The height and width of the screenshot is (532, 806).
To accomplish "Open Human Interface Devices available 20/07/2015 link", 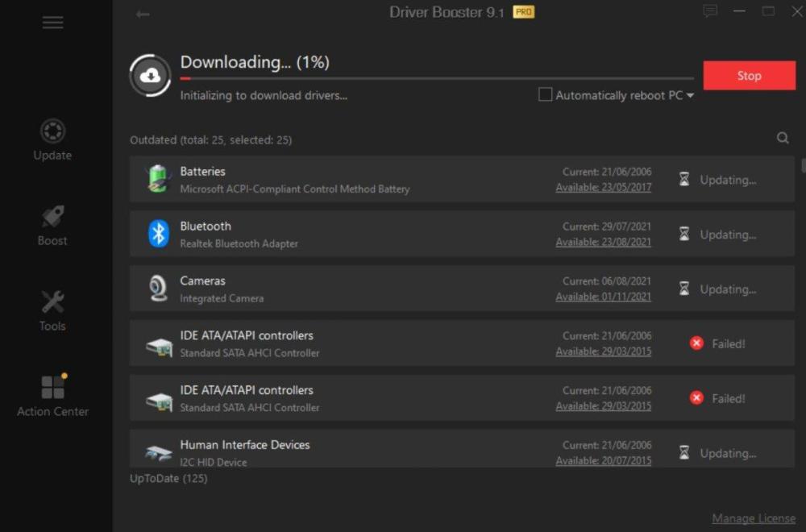I will 604,460.
